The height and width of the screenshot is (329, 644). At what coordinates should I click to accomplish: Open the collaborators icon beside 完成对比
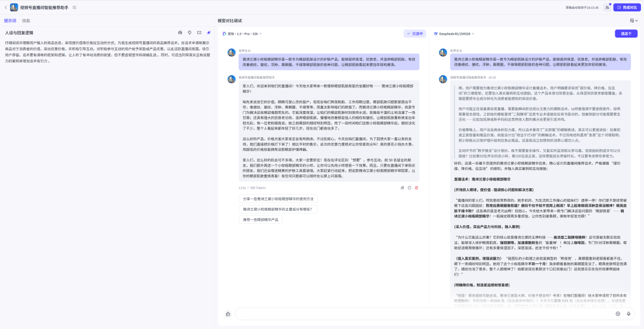coord(607,7)
